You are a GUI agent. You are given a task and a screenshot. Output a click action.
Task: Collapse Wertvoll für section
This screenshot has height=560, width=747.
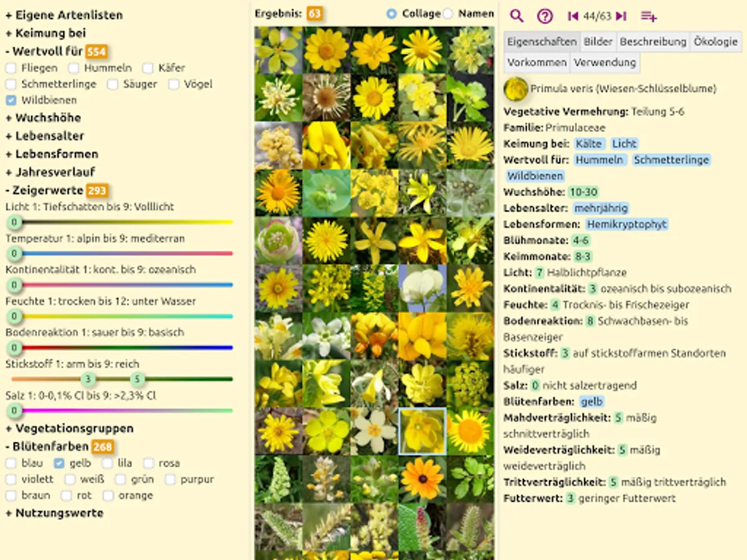(x=44, y=51)
